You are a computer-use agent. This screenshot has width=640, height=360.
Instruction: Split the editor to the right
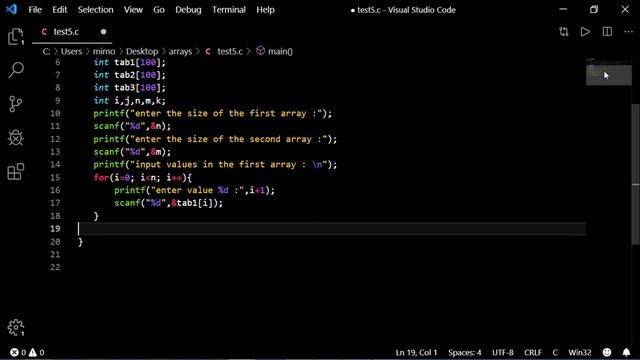[x=607, y=32]
